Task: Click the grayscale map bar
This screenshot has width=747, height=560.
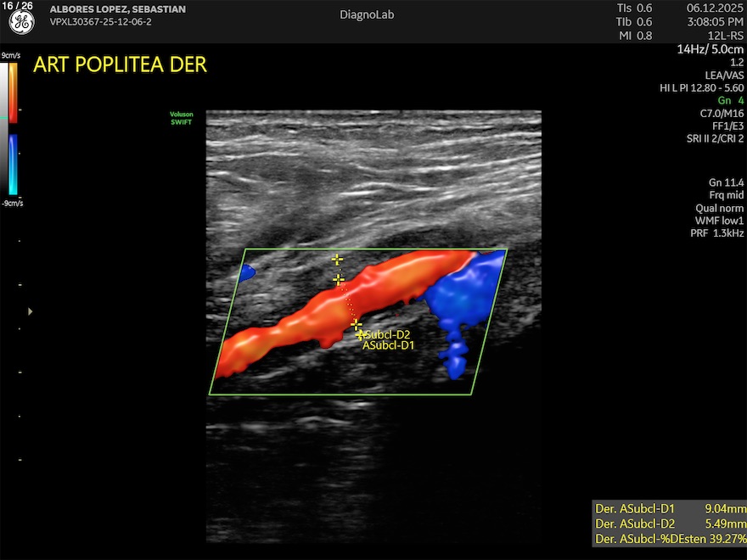Action: [4, 127]
